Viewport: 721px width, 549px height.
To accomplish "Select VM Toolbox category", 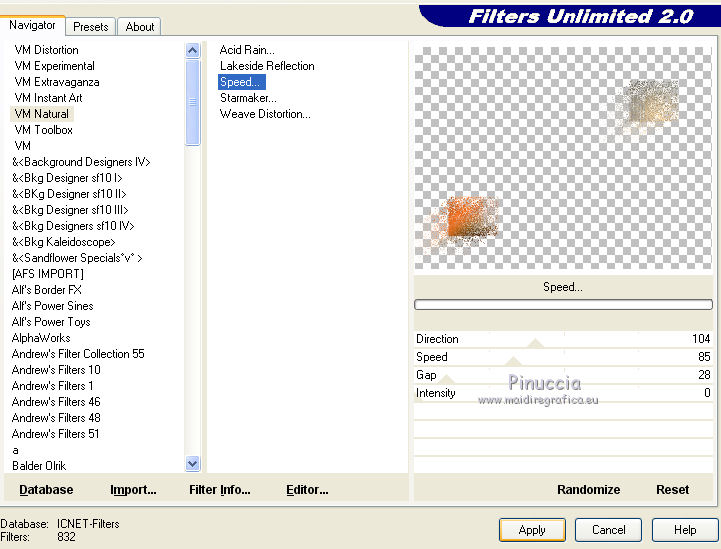I will coord(44,130).
